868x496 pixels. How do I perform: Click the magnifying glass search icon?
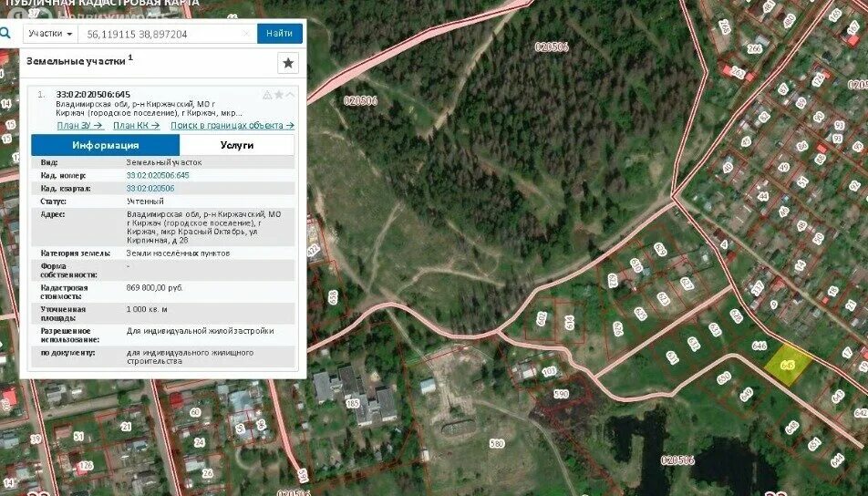pyautogui.click(x=5, y=33)
